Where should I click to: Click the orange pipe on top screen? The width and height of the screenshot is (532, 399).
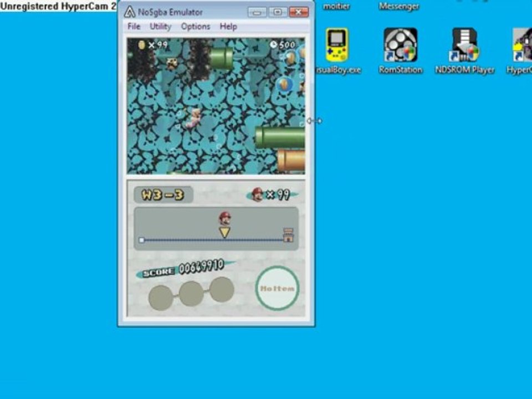pyautogui.click(x=291, y=161)
